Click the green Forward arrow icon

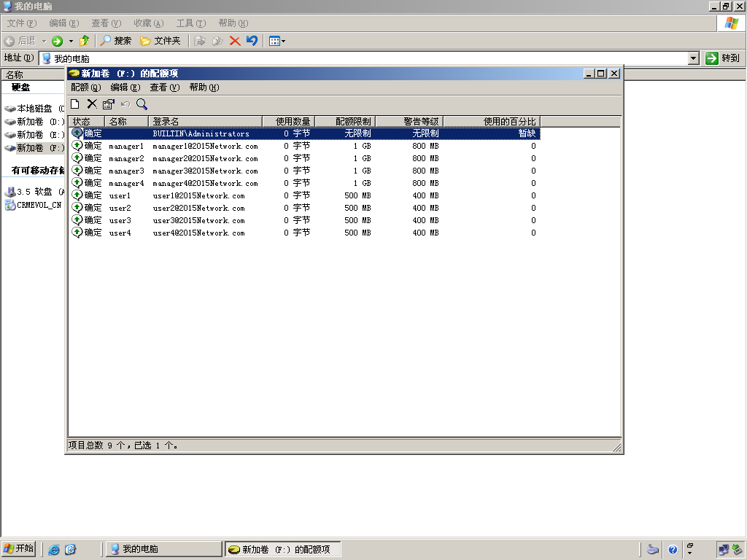(57, 41)
